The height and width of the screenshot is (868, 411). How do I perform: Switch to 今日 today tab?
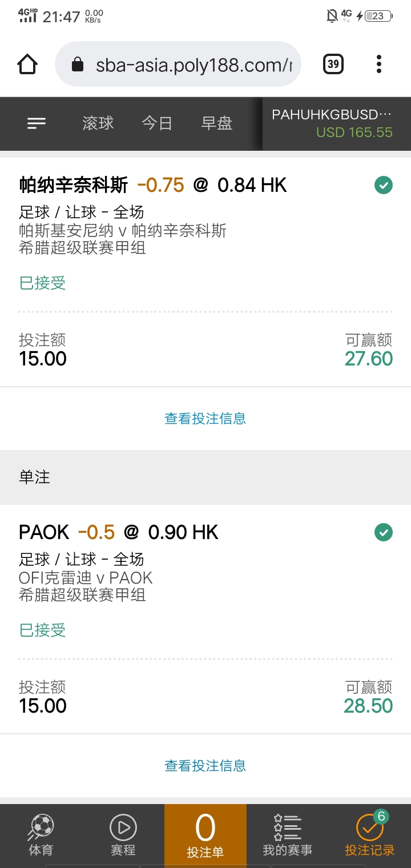(157, 123)
